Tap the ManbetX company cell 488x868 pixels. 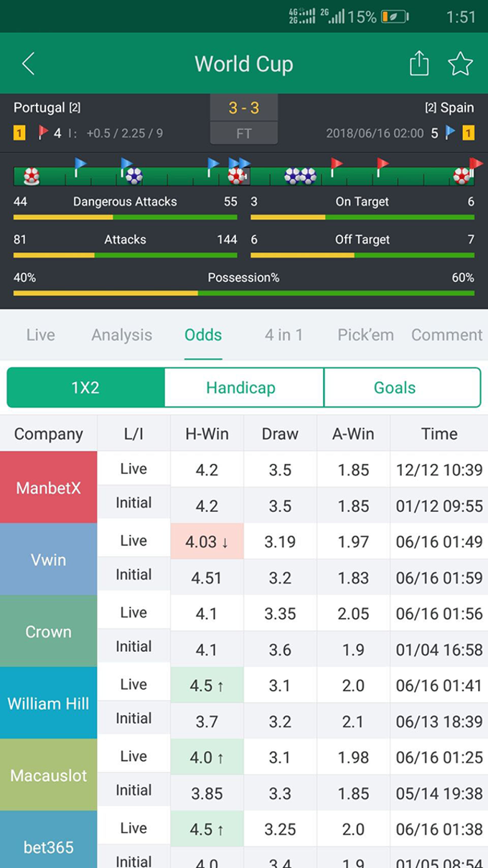coord(49,487)
